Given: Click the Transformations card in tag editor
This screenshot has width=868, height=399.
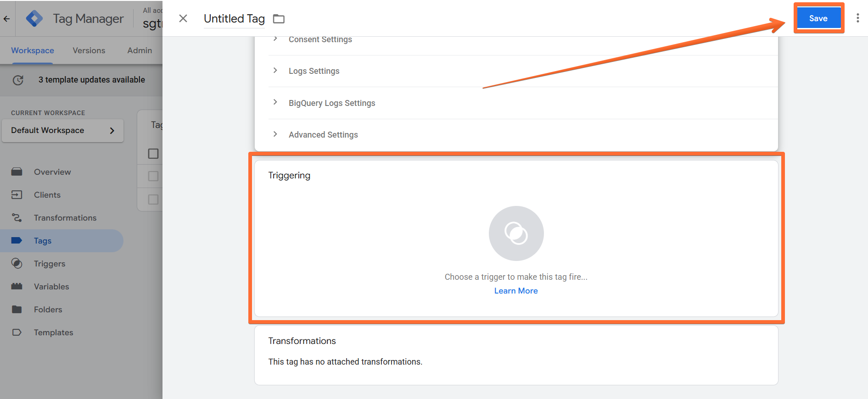Looking at the screenshot, I should (x=516, y=355).
